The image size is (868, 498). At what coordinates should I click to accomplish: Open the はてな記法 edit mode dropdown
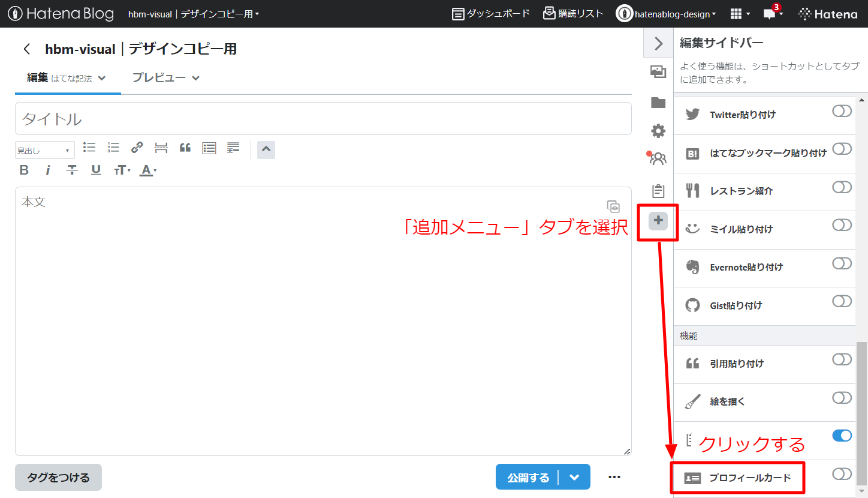point(79,78)
